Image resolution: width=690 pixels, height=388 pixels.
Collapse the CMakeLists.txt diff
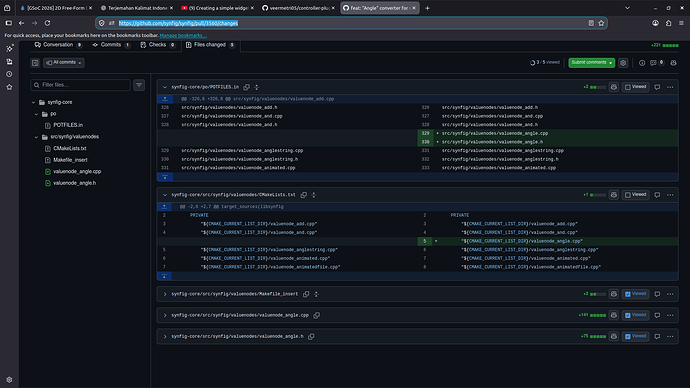pos(165,195)
